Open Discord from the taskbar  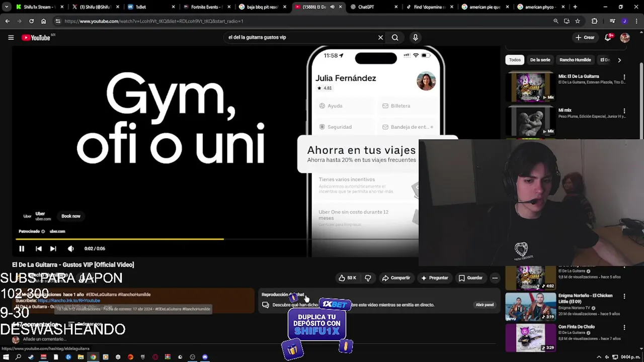(205, 357)
